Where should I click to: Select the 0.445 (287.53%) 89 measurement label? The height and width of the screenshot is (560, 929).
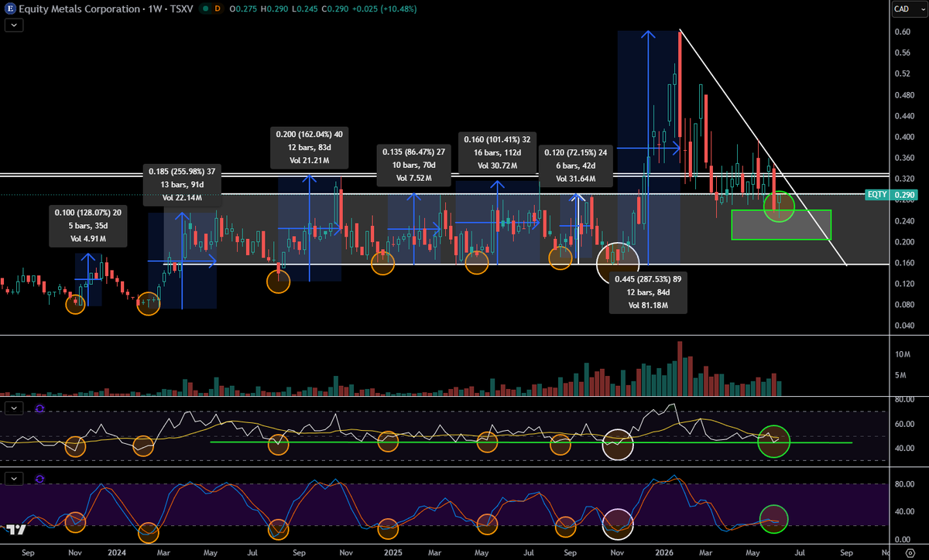coord(649,292)
